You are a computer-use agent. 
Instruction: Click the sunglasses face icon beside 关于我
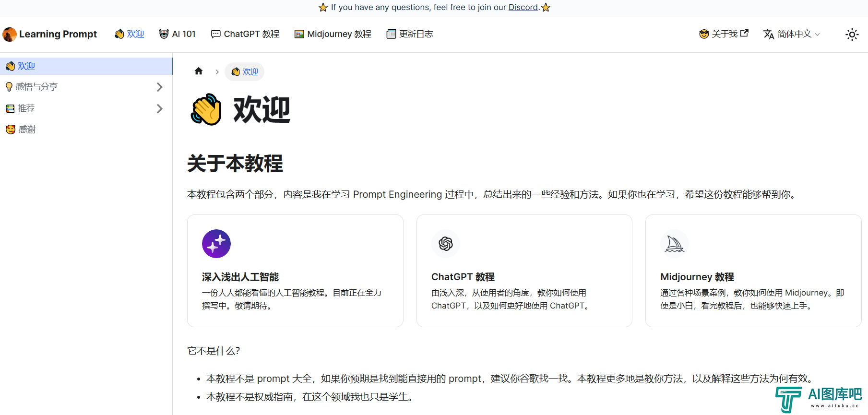(x=704, y=34)
